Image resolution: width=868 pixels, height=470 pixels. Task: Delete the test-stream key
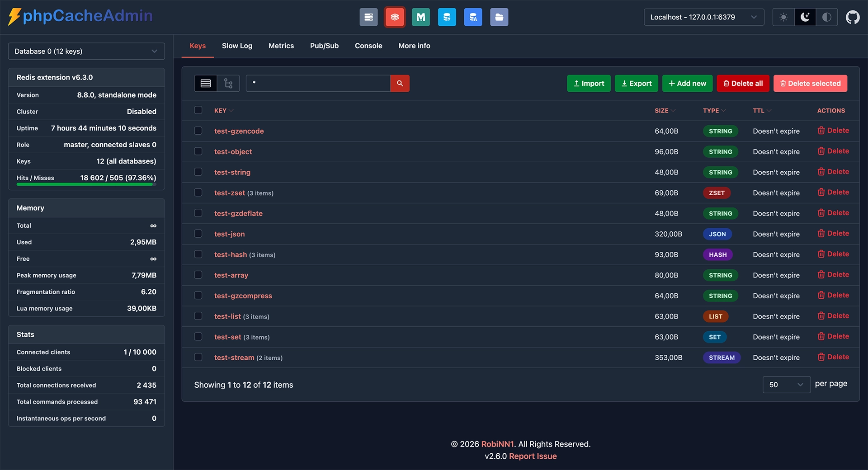[x=833, y=357]
